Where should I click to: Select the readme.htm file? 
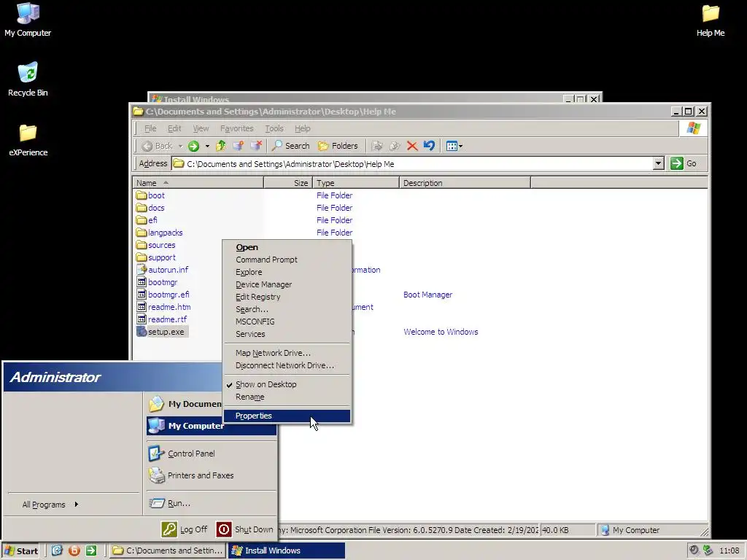[x=164, y=307]
